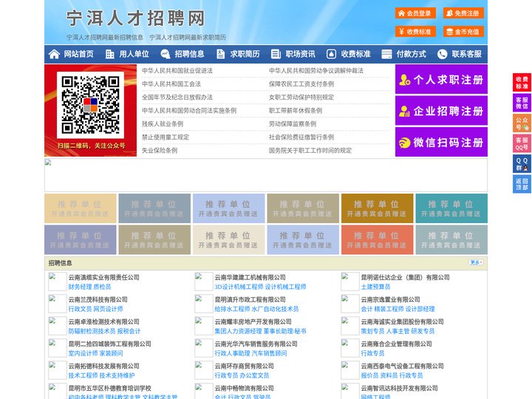Click the home icon beside 网站首页
The width and height of the screenshot is (532, 399).
[x=54, y=54]
